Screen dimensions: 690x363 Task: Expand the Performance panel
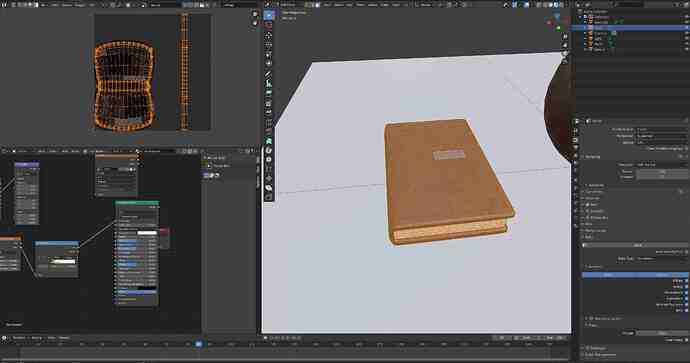595,231
